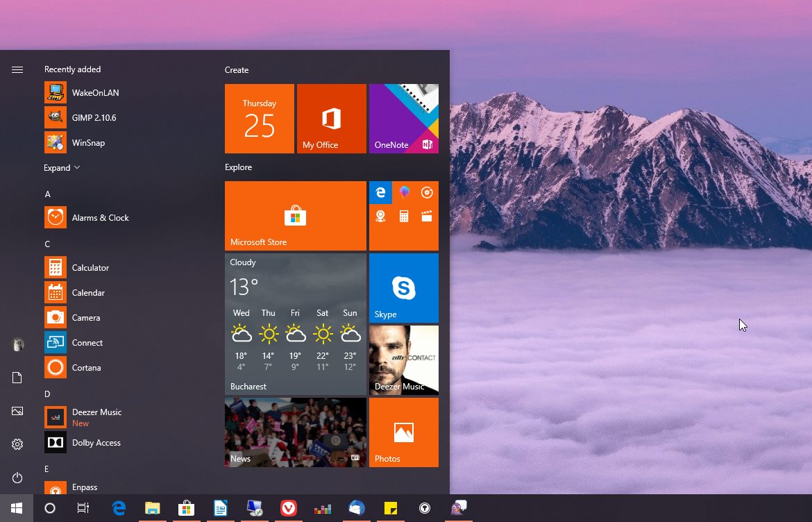
Task: Switch to Thunderbird on the taskbar
Action: 357,508
